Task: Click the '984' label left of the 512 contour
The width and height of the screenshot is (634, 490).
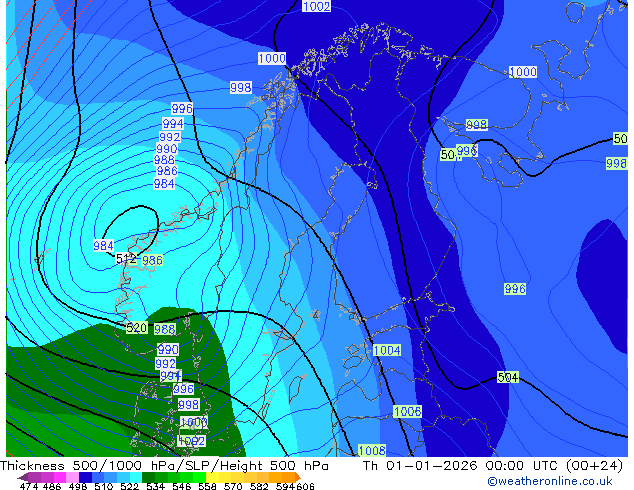Action: tap(104, 245)
